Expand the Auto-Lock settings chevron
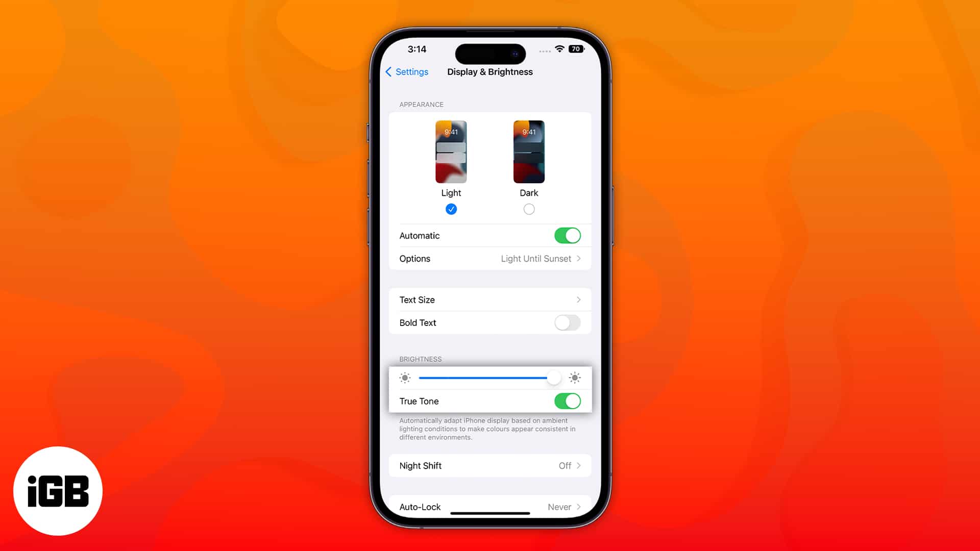Screen dimensions: 980x551 (x=579, y=507)
